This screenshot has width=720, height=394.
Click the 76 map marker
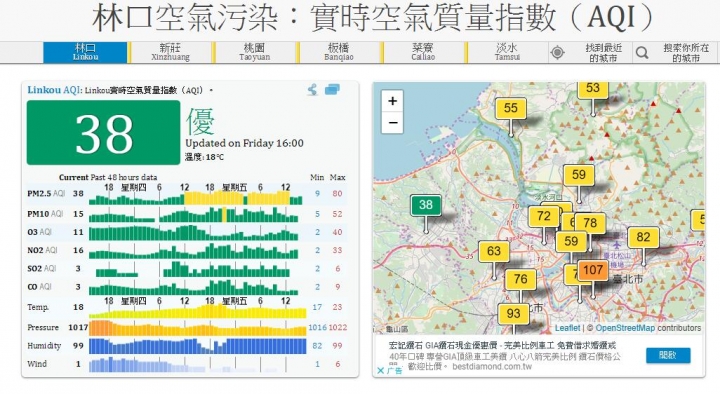[520, 279]
